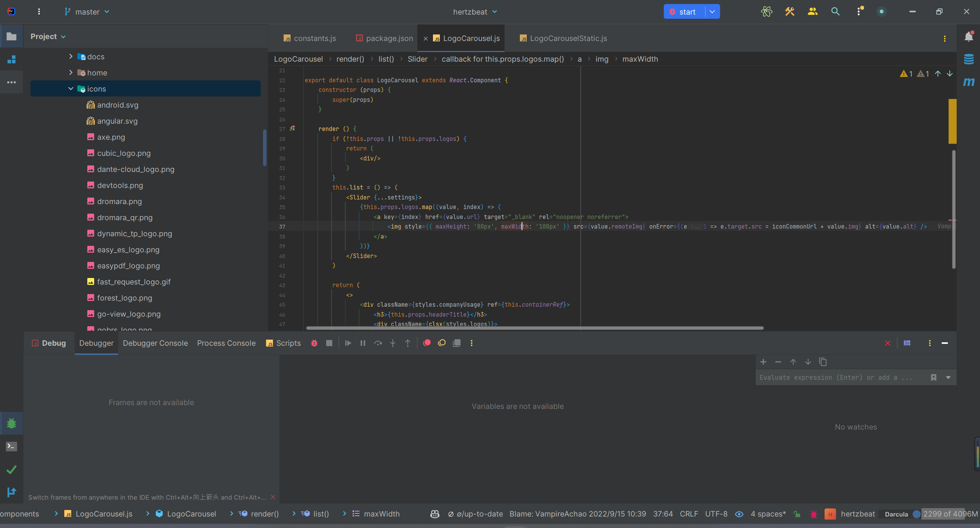Toggle the read-only lock icon in status bar
980x528 pixels.
[x=797, y=514]
